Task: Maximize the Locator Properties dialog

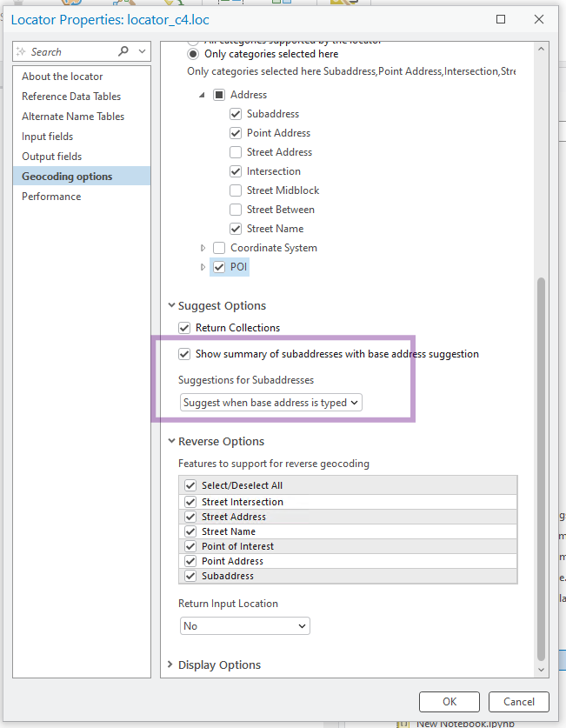Action: pyautogui.click(x=501, y=18)
